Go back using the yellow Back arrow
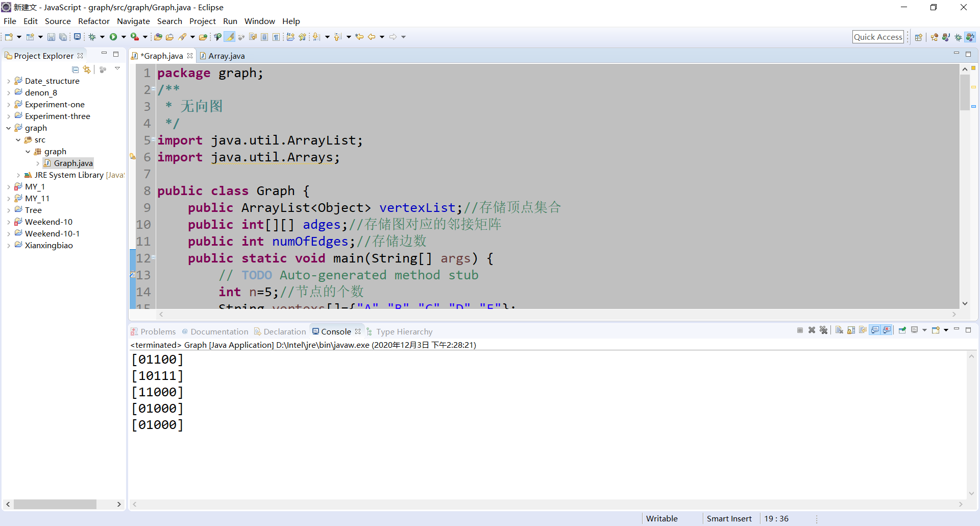 click(372, 37)
